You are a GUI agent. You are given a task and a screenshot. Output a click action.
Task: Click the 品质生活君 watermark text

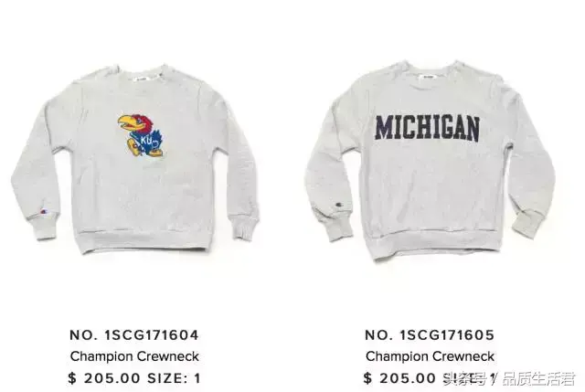coord(538,379)
